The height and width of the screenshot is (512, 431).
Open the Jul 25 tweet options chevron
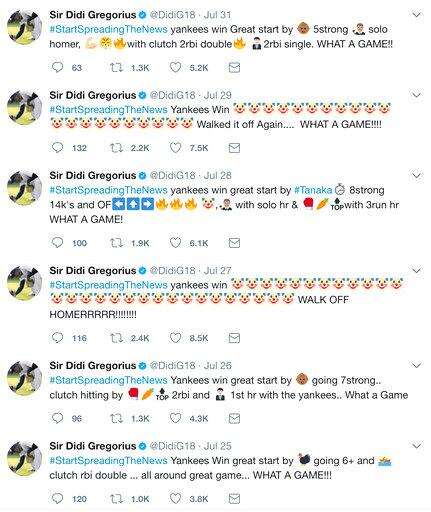coord(416,446)
